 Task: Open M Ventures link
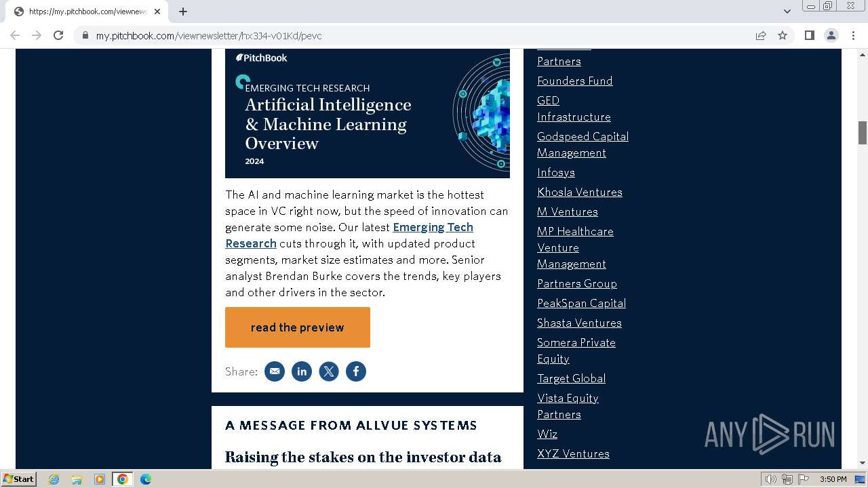(568, 211)
